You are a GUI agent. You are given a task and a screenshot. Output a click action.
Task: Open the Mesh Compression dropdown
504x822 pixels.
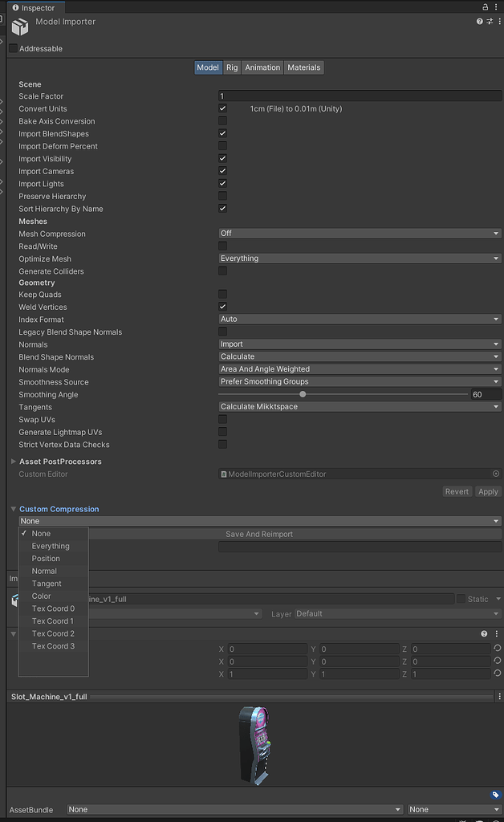click(357, 234)
